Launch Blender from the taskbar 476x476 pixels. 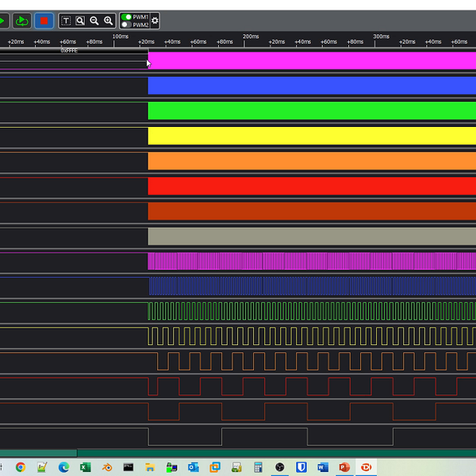point(106,467)
